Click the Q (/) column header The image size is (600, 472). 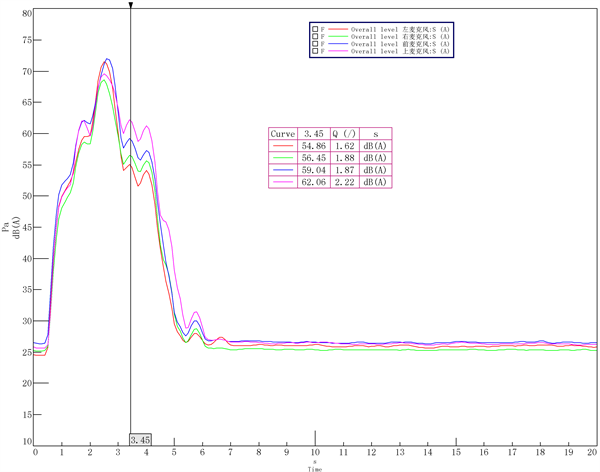pyautogui.click(x=345, y=133)
